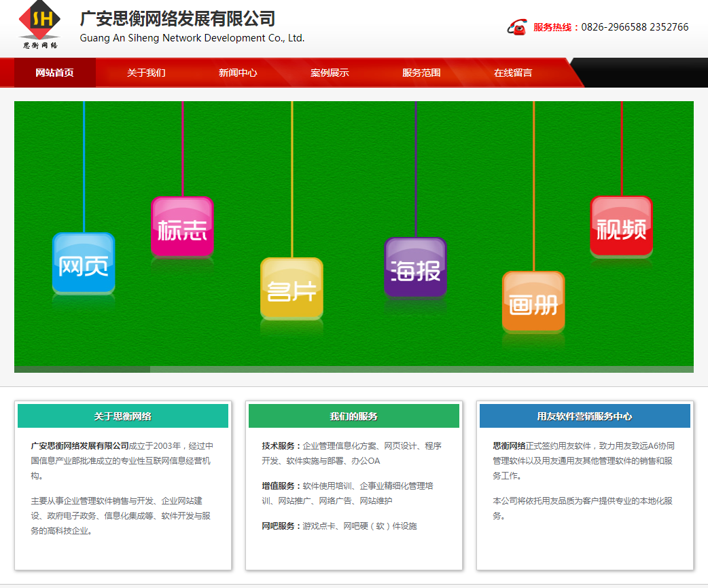Go to 新闻中心 in navigation
This screenshot has height=588, width=708.
[238, 73]
